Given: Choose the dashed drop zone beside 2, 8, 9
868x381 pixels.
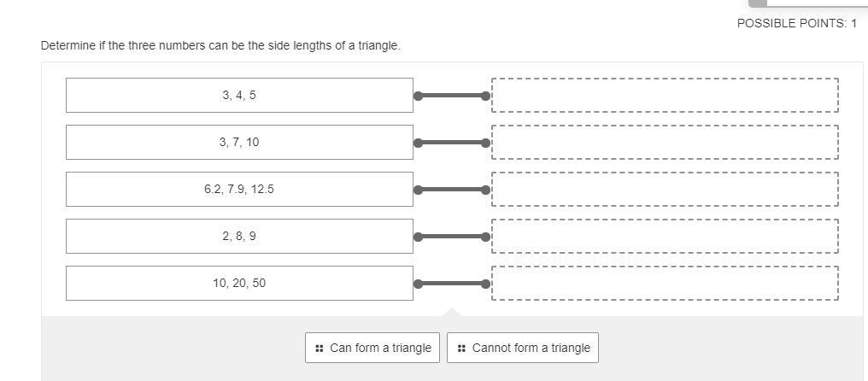Looking at the screenshot, I should 665,237.
